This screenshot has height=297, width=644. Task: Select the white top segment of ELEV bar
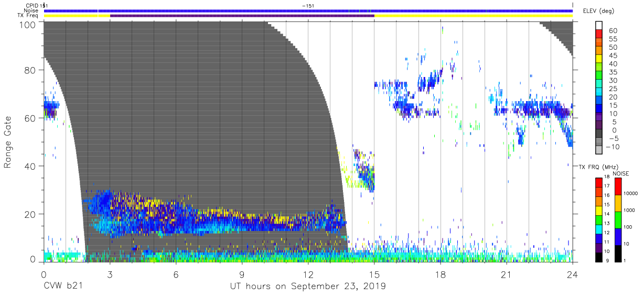pos(598,24)
